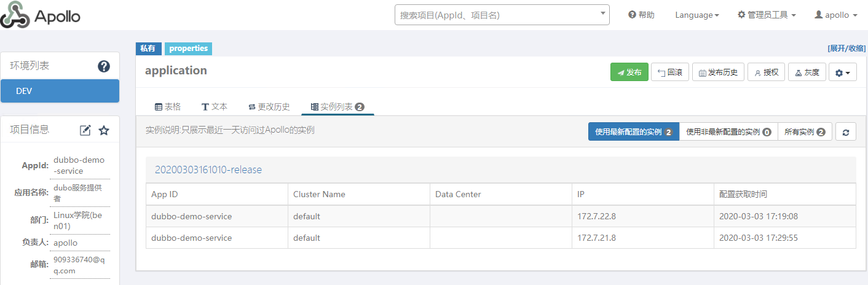Expand the Language dropdown
This screenshot has height=285, width=868.
(x=696, y=15)
